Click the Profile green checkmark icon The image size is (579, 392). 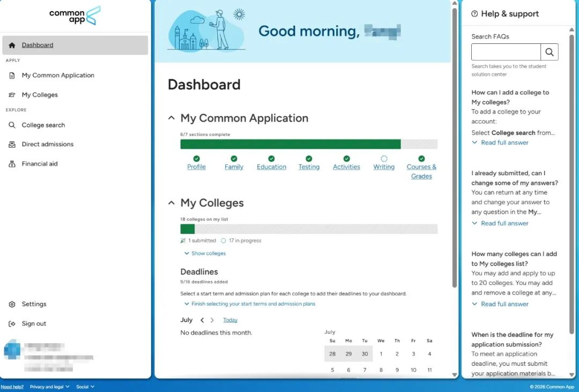[x=196, y=159]
